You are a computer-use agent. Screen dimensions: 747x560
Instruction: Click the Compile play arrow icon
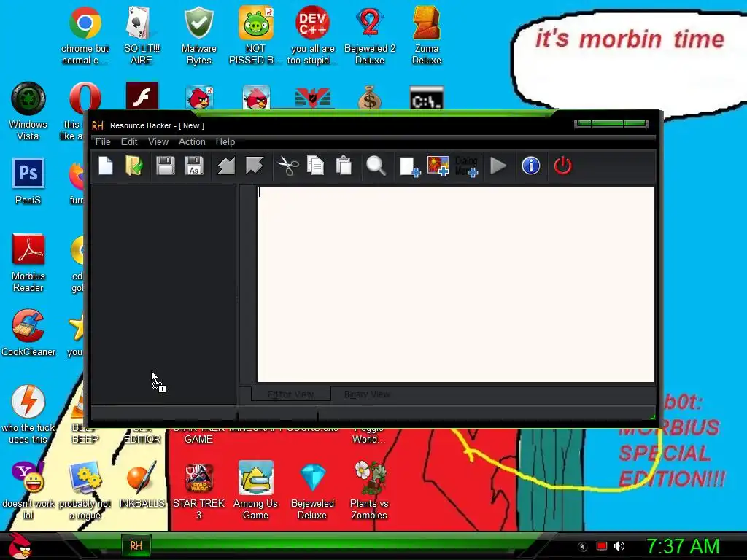pyautogui.click(x=498, y=166)
